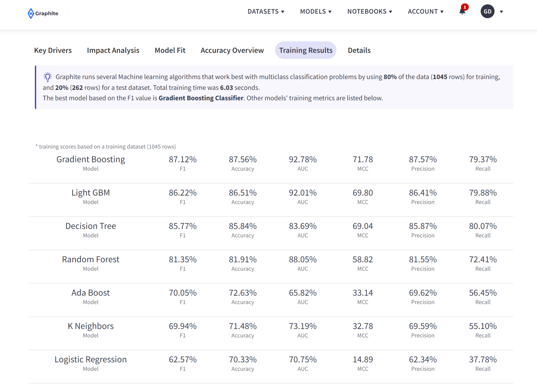Expand the Datasets dropdown menu
537x392 pixels.
pos(266,12)
